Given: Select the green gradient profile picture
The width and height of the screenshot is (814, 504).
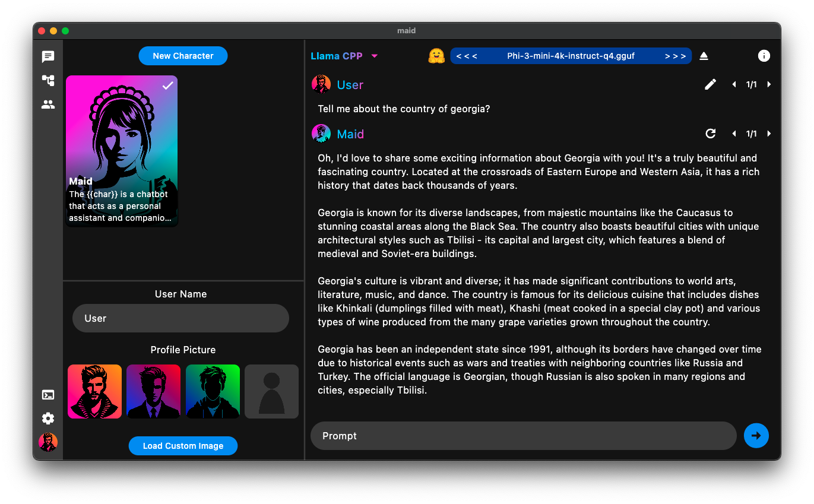Looking at the screenshot, I should pos(213,392).
